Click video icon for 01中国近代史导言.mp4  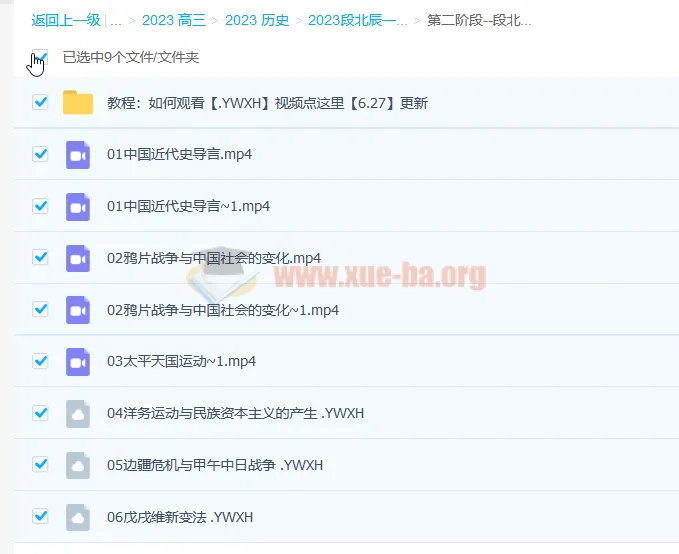pyautogui.click(x=78, y=155)
